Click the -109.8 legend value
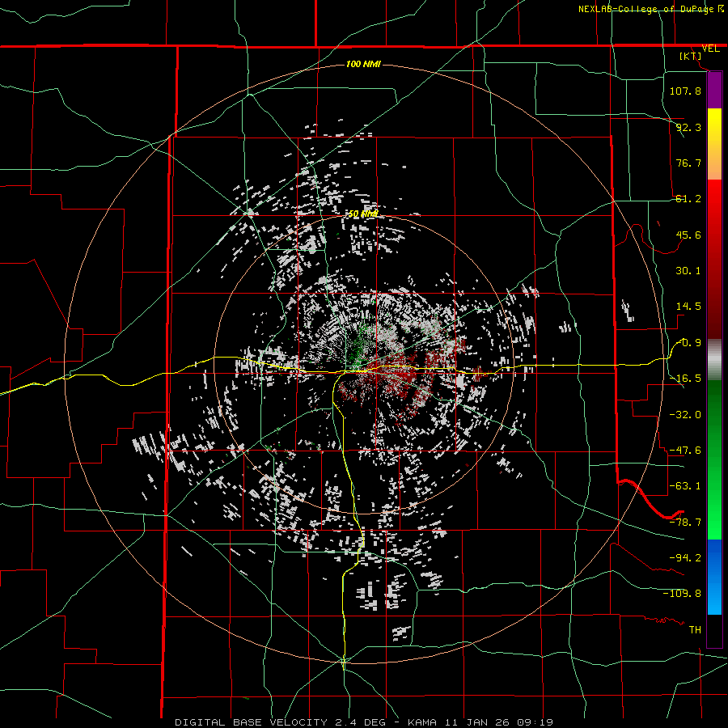The height and width of the screenshot is (728, 728). point(682,594)
